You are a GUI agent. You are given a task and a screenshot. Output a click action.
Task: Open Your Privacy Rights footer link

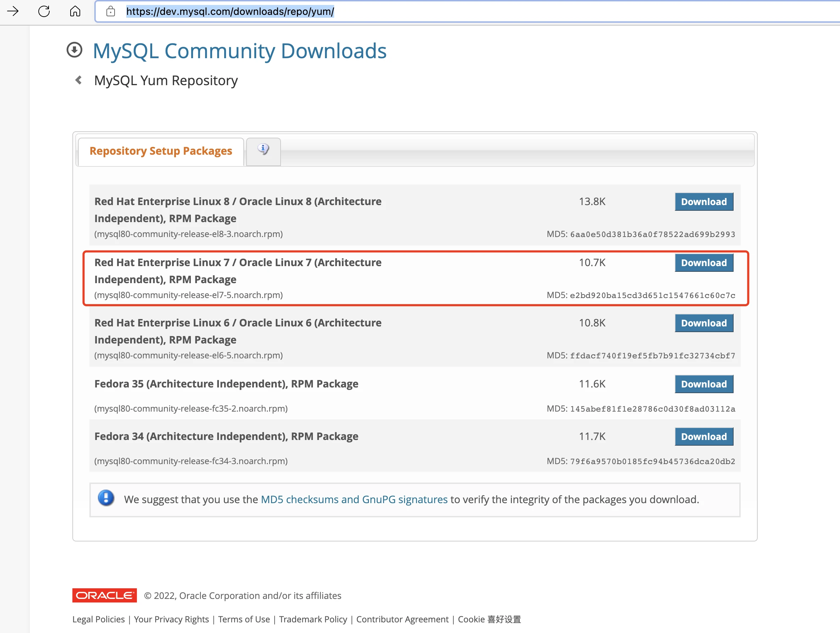pos(171,619)
